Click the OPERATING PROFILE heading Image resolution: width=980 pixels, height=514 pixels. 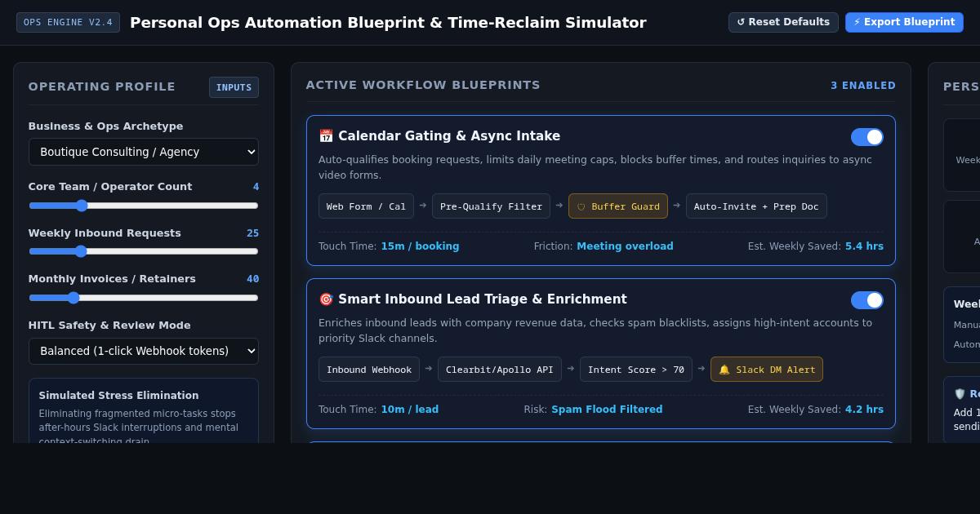(102, 86)
